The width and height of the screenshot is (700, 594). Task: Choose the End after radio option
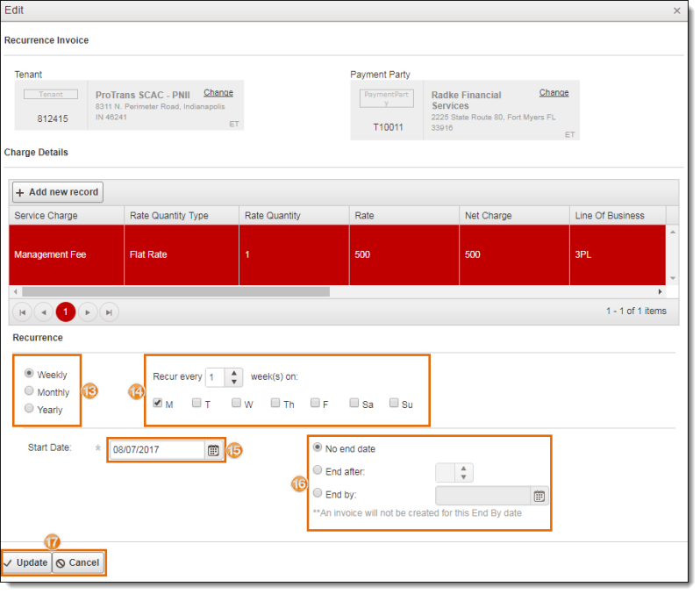(x=318, y=471)
